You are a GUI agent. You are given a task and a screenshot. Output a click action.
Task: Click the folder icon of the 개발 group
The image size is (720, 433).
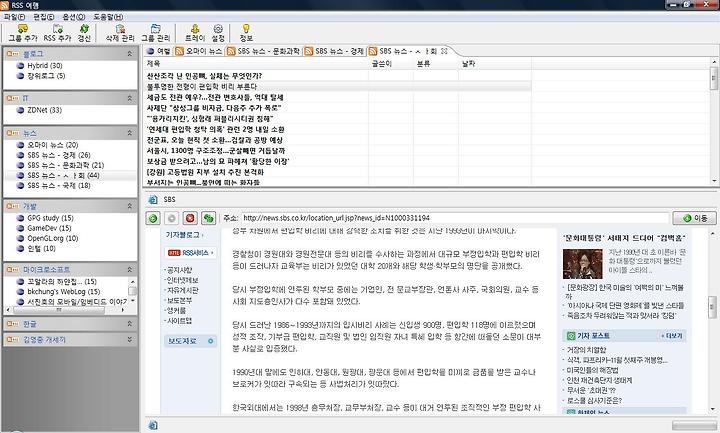coord(13,206)
